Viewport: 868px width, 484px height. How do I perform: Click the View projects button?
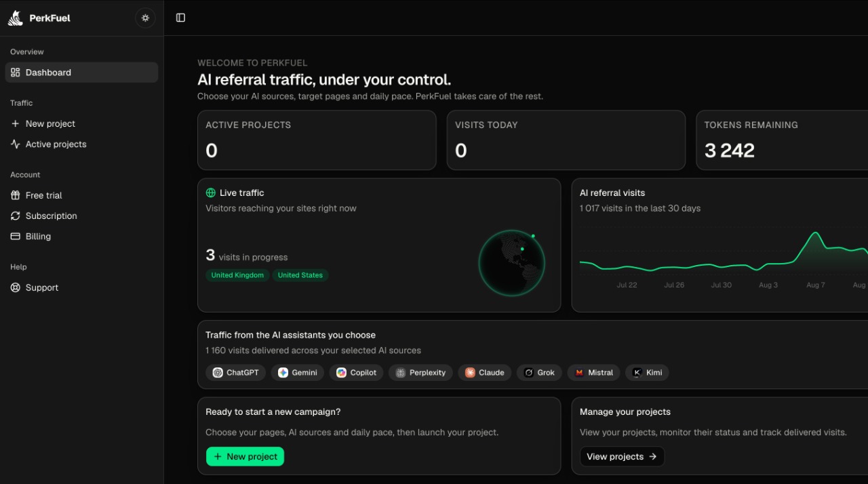point(622,456)
